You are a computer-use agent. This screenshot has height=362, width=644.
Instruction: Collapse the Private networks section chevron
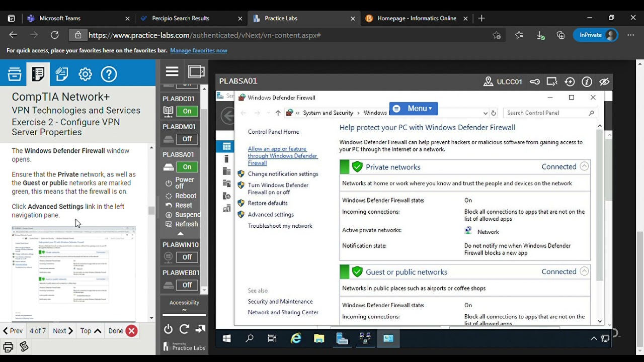click(584, 166)
